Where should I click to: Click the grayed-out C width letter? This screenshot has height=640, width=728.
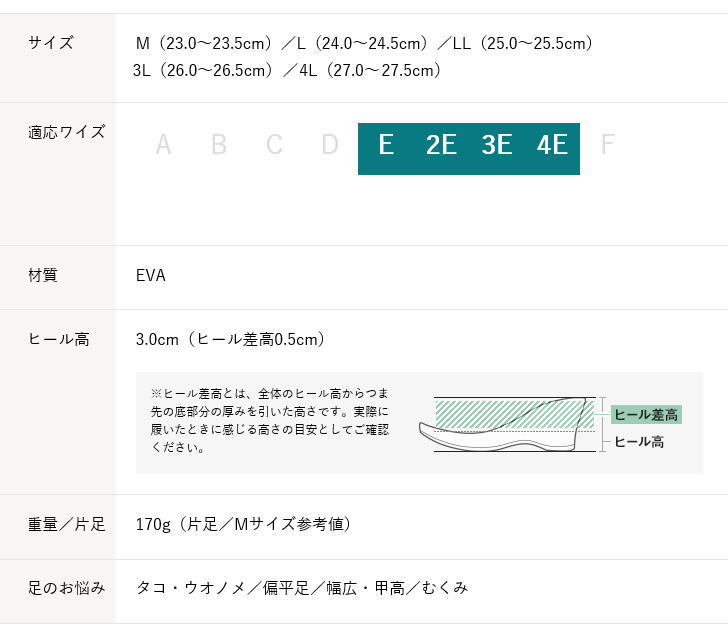[274, 146]
